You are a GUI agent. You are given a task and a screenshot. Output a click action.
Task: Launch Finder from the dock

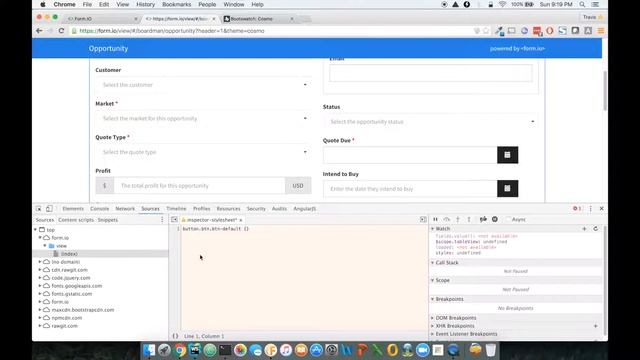point(149,350)
